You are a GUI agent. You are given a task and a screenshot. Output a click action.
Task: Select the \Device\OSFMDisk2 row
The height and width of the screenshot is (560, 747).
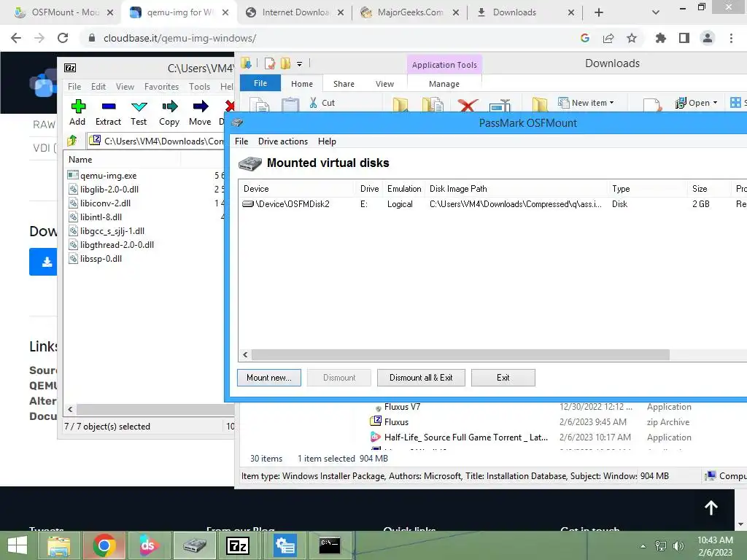491,204
